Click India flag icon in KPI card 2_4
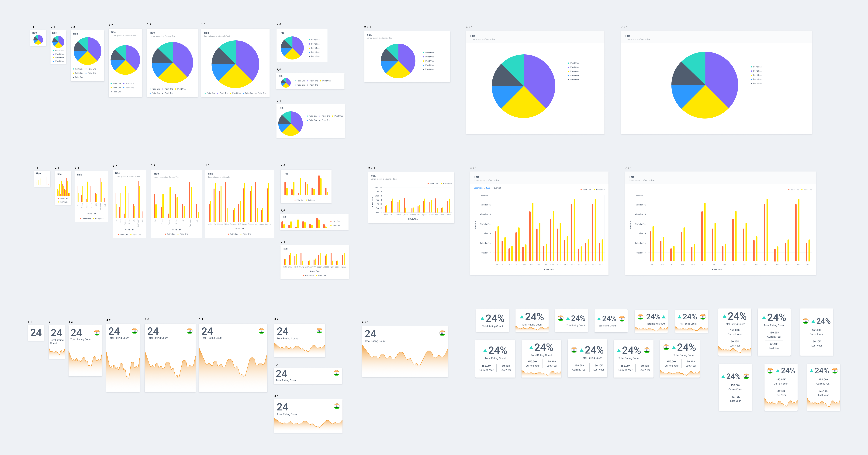 (x=337, y=406)
